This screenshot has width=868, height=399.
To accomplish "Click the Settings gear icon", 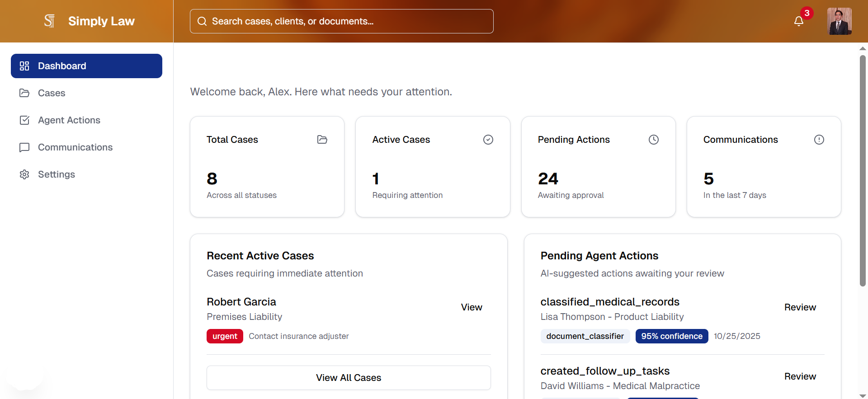I will click(x=24, y=174).
